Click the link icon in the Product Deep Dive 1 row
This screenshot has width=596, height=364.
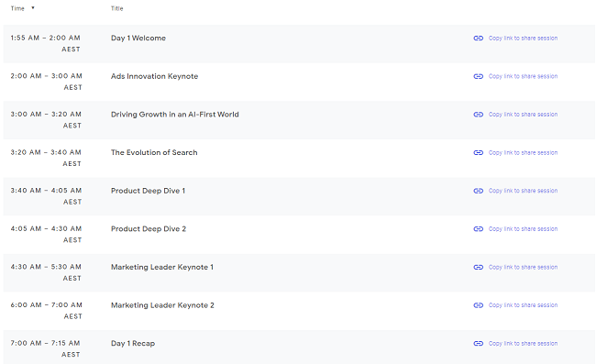point(478,191)
